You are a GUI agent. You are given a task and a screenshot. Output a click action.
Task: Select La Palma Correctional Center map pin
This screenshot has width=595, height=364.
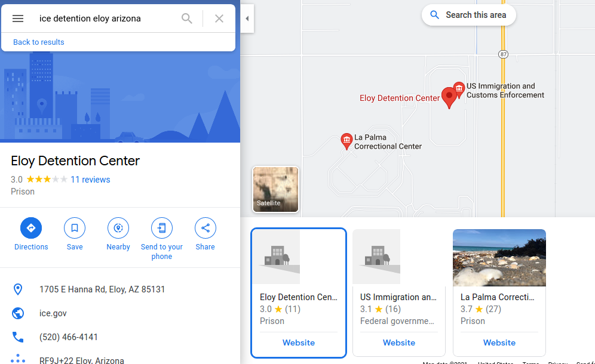(x=346, y=141)
